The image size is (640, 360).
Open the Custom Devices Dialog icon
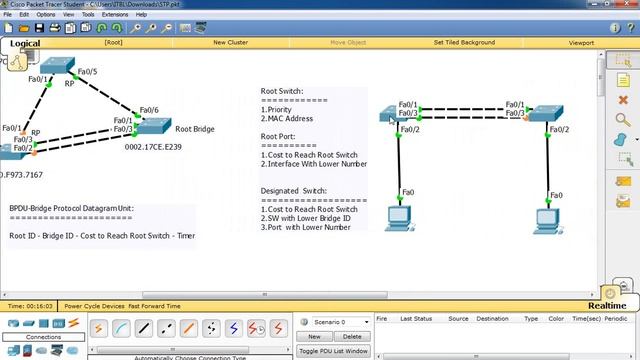(200, 27)
